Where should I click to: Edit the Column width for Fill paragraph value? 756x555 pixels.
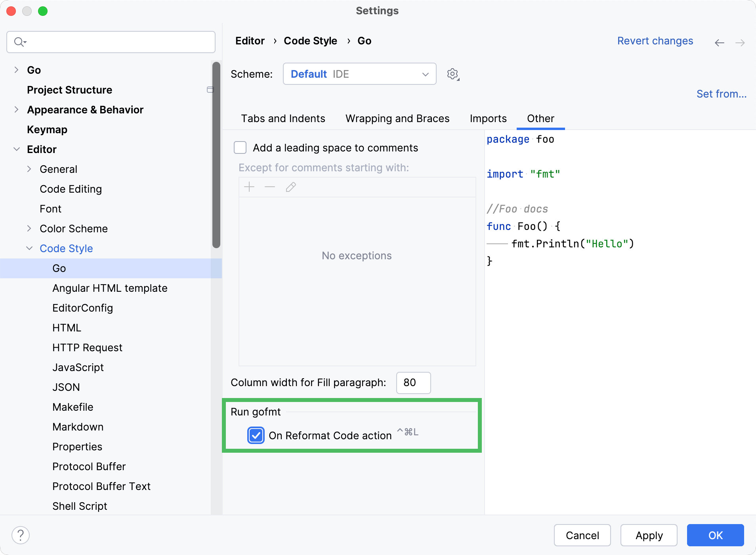413,383
